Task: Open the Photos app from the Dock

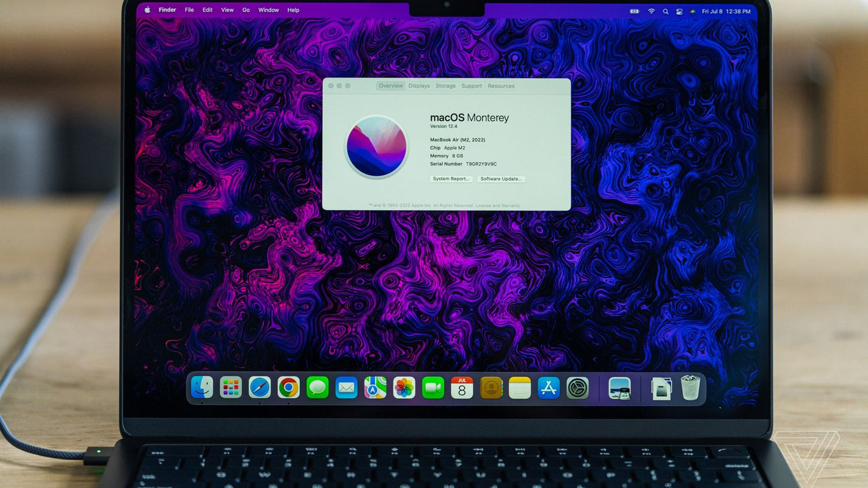Action: click(x=404, y=387)
